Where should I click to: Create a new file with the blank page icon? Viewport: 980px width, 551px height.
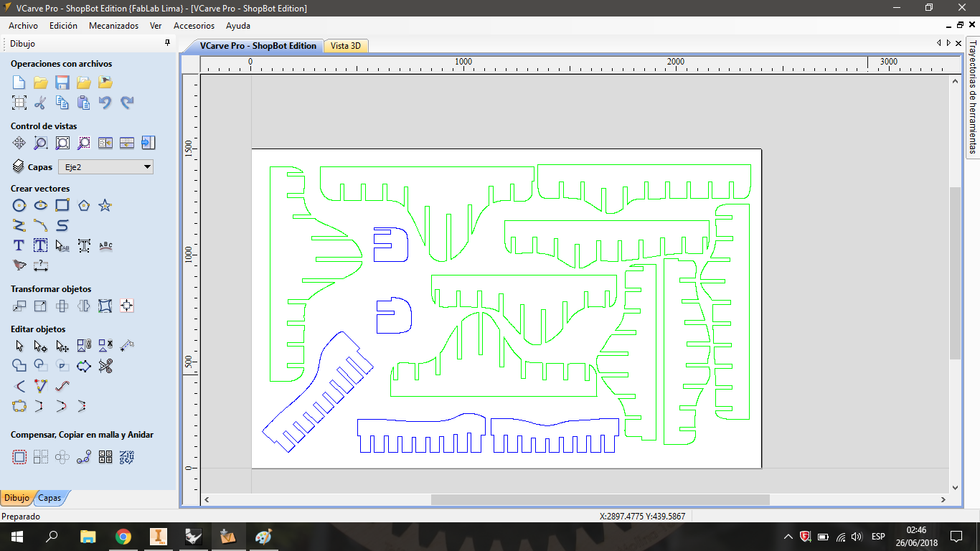19,82
